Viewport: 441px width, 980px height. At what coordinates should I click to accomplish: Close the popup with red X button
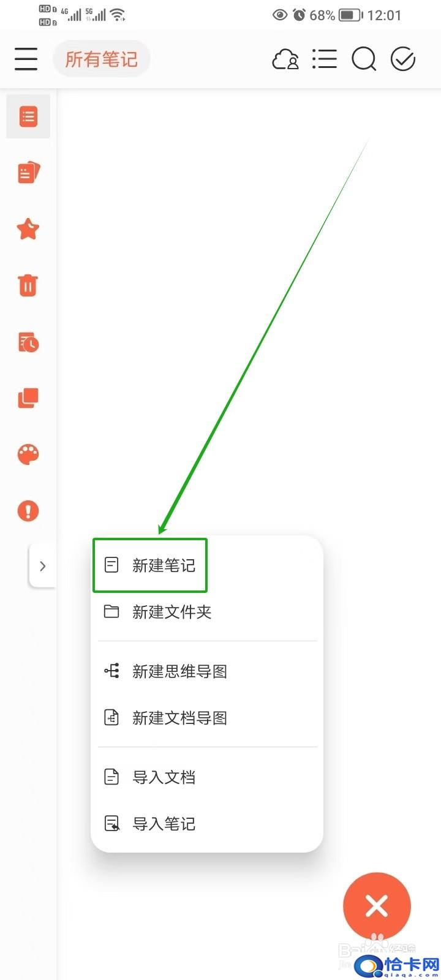click(x=377, y=906)
